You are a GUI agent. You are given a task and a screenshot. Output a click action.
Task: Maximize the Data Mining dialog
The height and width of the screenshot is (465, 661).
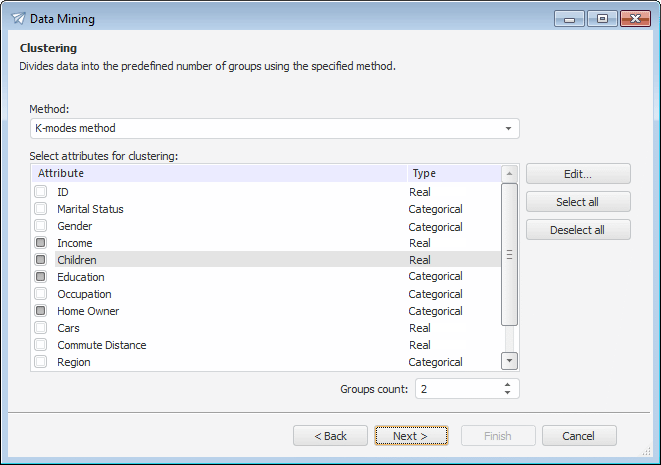pyautogui.click(x=602, y=18)
